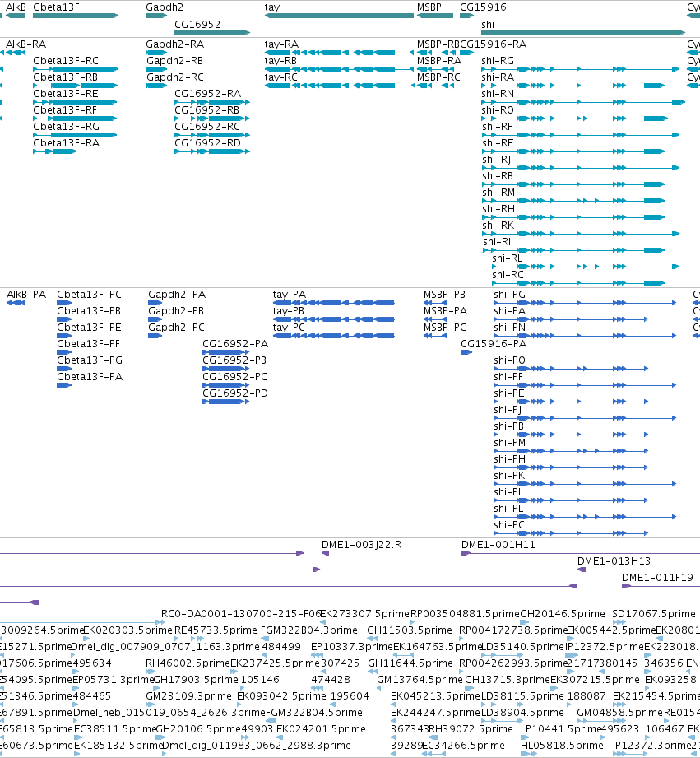Click the MSBP gene label
This screenshot has height=758, width=700.
click(x=429, y=7)
